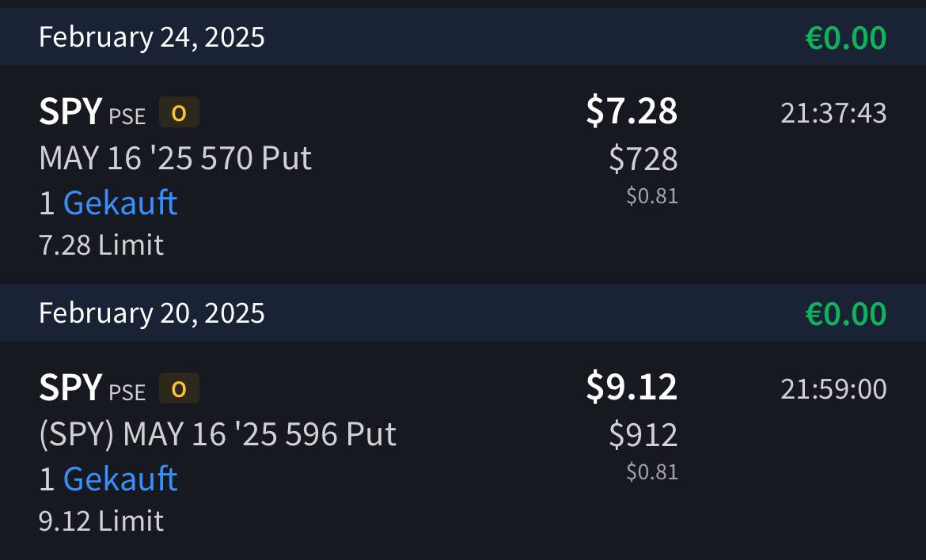Open the SPY ticker on the February 20 trade
926x560 pixels.
point(70,388)
